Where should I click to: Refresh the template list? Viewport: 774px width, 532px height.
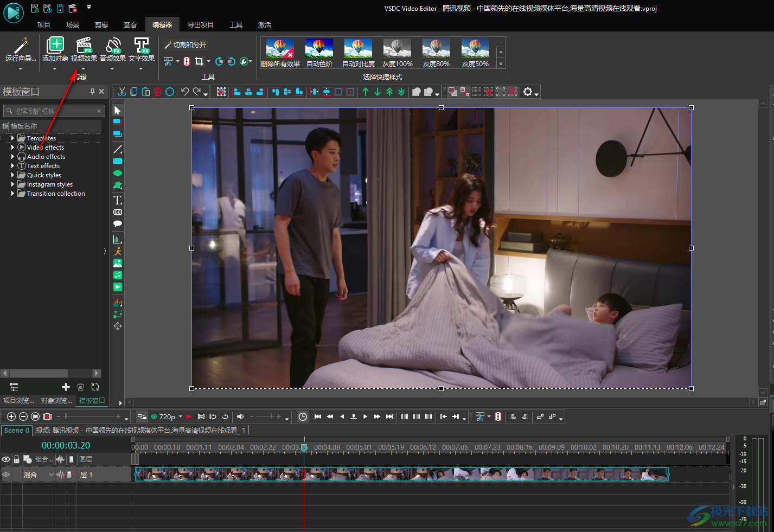[95, 387]
